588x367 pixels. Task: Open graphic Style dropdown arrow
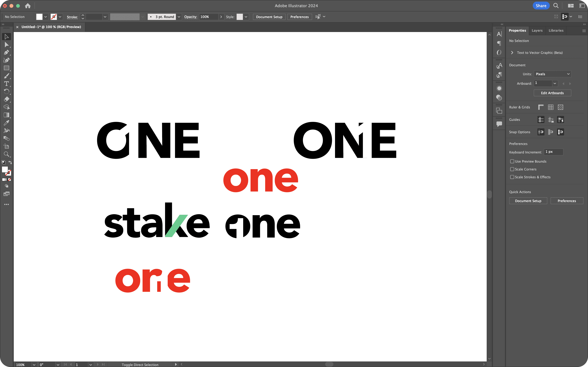coord(246,17)
